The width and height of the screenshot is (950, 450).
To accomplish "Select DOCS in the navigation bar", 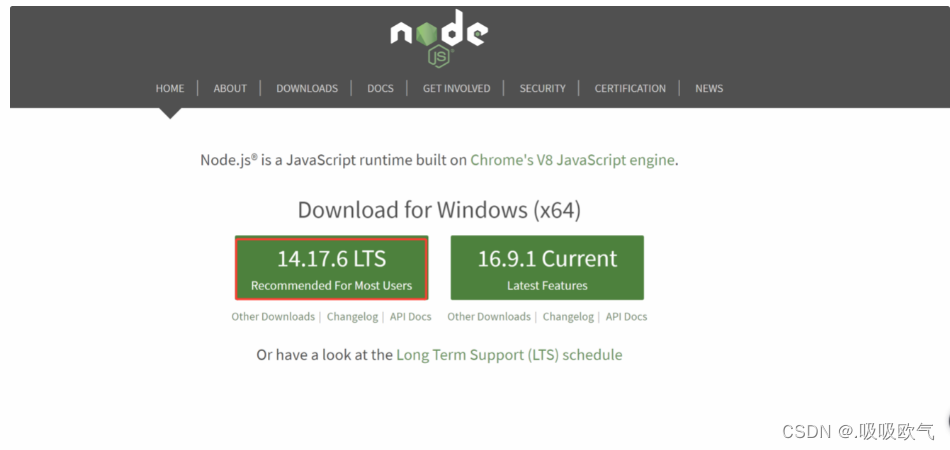I will coord(380,88).
